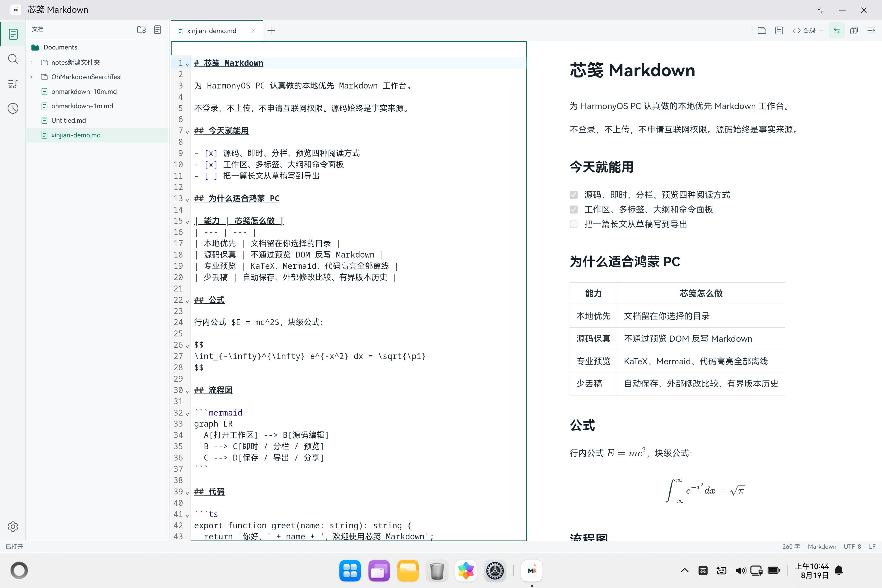Click the 文档 panel title
Image resolution: width=882 pixels, height=588 pixels.
point(38,29)
